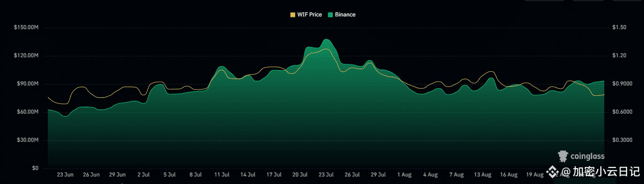Viewport: 644px width, 184px height.
Task: Select the 23 Jun date marker
Action: tap(65, 174)
